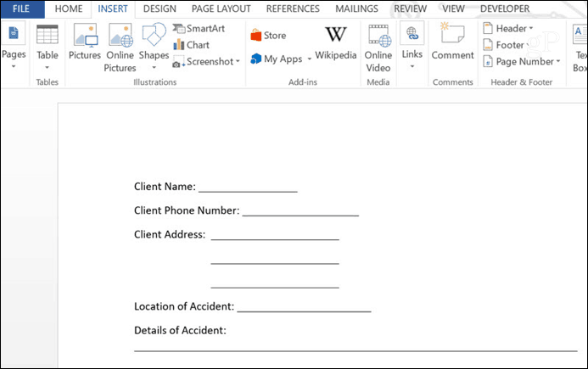Expand the Shapes dropdown arrow
This screenshot has height=369, width=588.
(x=154, y=68)
